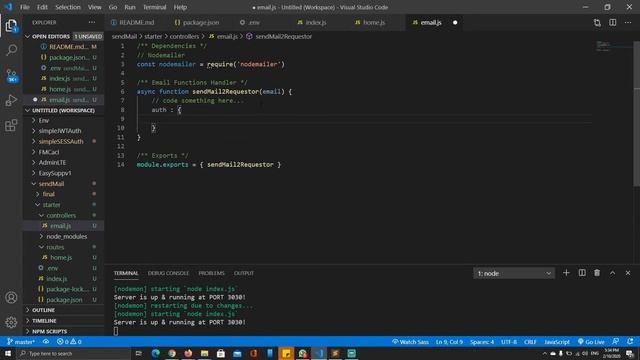The height and width of the screenshot is (360, 640).
Task: Open the Selection menu
Action: [x=68, y=7]
